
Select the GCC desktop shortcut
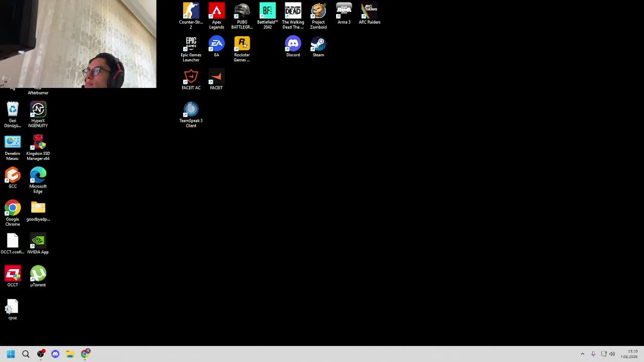(13, 178)
